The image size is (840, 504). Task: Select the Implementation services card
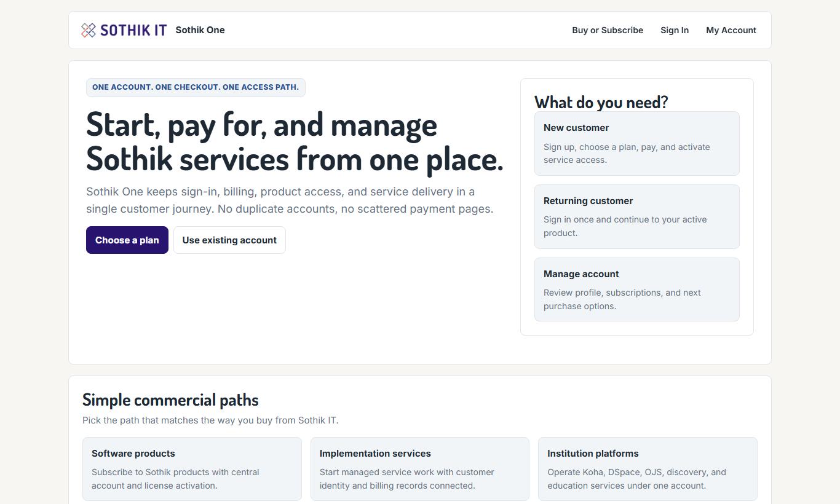[x=420, y=469]
